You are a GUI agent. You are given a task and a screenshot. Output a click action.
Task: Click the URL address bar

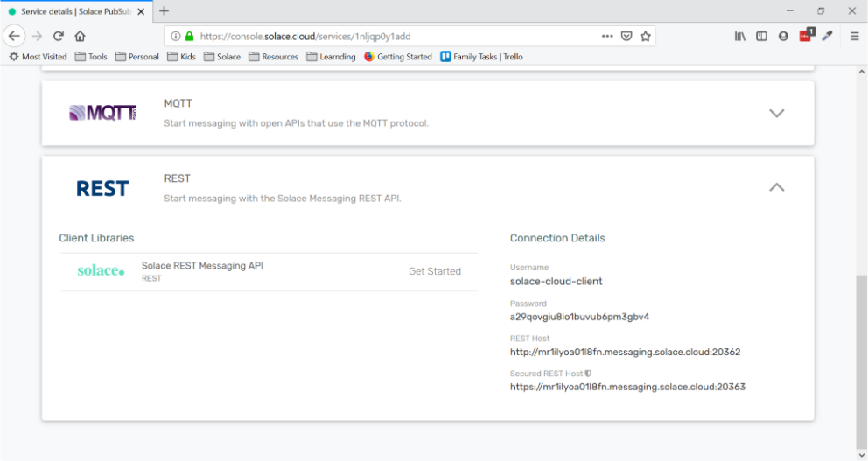385,36
